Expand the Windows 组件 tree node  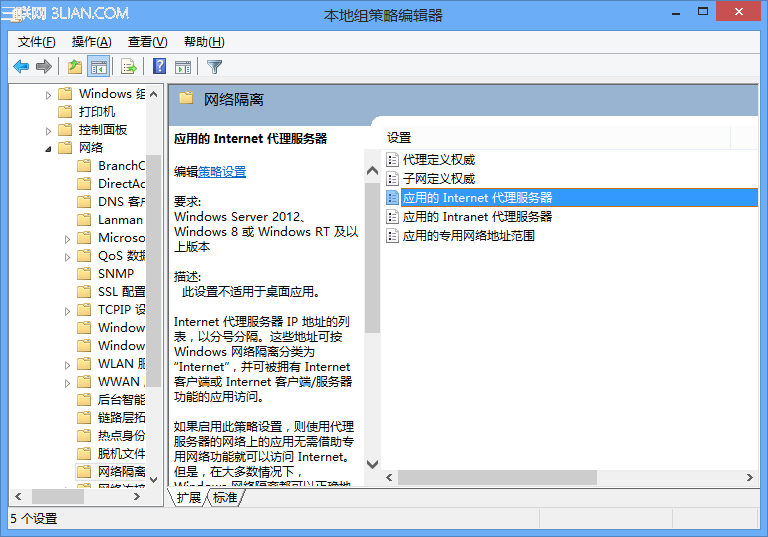(48, 95)
